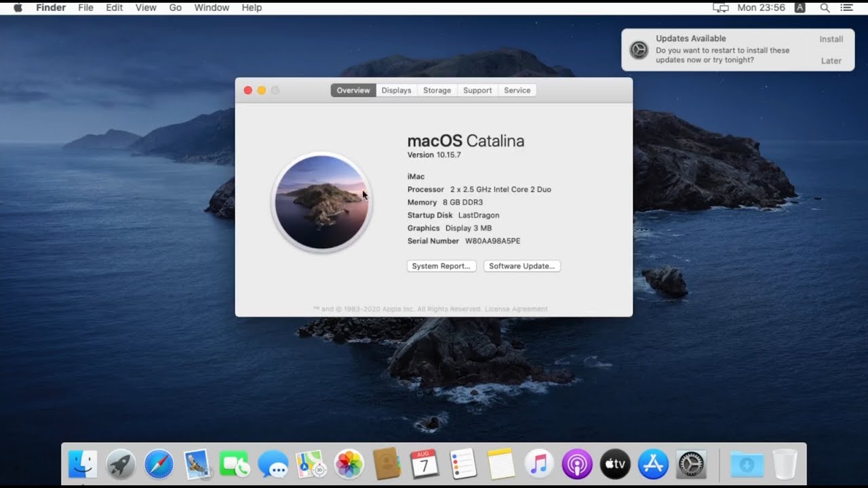Open the Apple menu
868x488 pixels.
(x=18, y=7)
